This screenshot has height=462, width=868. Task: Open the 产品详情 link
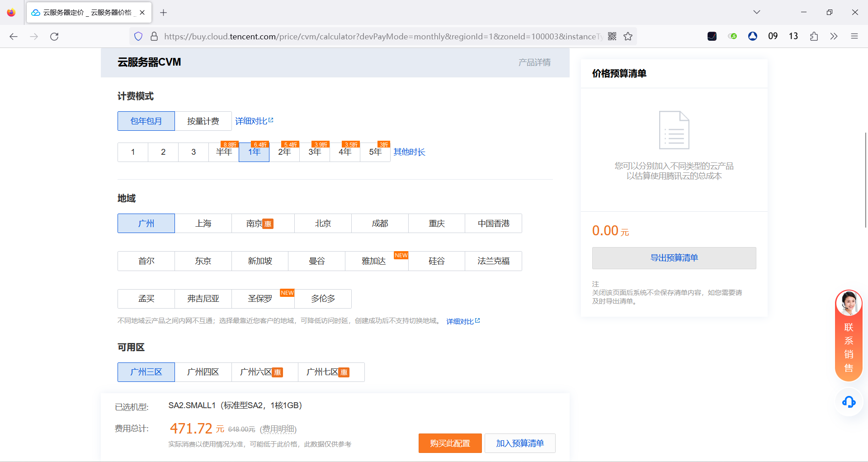534,62
